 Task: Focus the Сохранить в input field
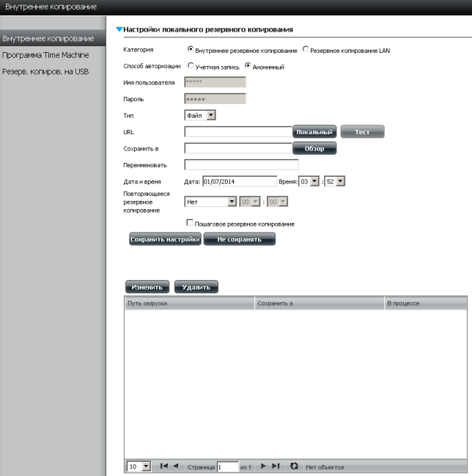[x=238, y=148]
